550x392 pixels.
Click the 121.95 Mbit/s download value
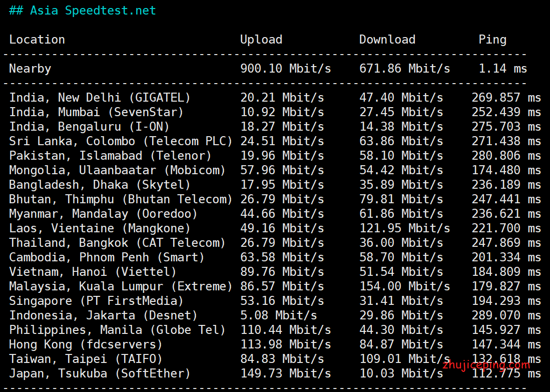(x=405, y=228)
